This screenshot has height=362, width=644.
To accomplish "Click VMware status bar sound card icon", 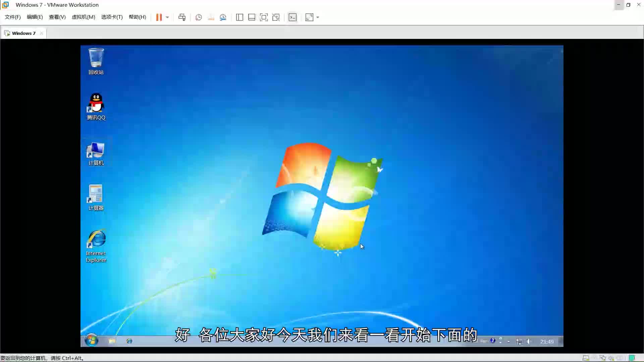I will pyautogui.click(x=611, y=358).
